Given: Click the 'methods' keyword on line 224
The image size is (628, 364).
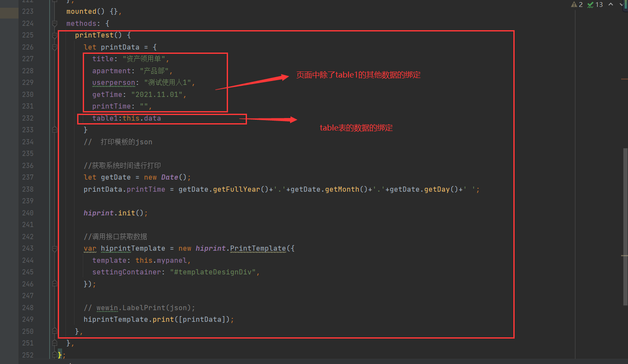Looking at the screenshot, I should tap(81, 24).
